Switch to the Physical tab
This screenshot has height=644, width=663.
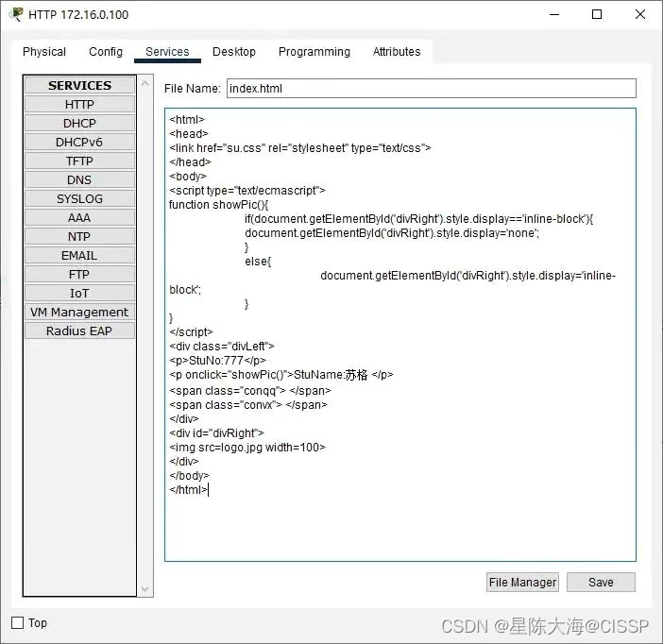click(44, 52)
